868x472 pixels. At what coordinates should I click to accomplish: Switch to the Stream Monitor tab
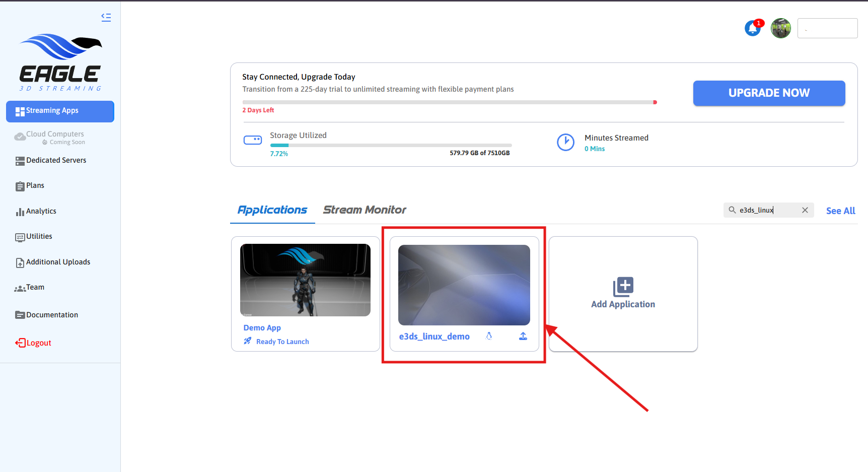(365, 210)
